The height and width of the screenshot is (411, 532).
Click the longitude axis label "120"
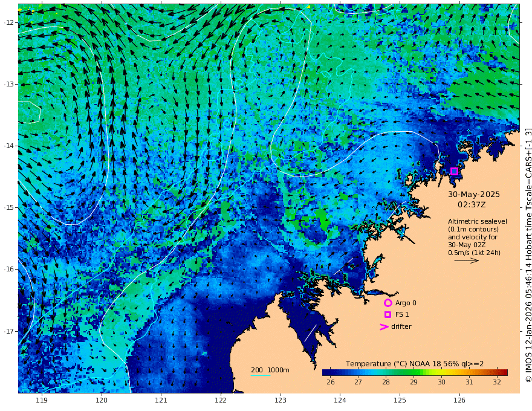coord(102,401)
